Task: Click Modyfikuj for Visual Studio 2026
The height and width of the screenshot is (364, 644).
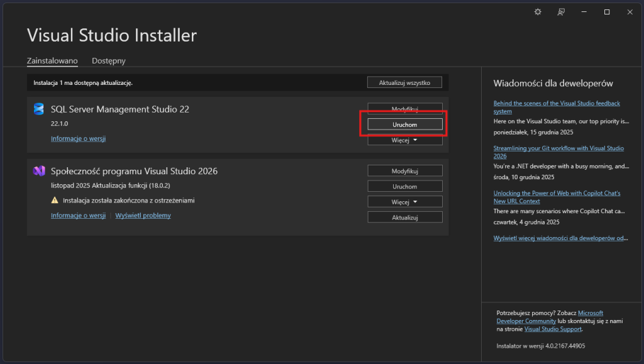Action: click(404, 171)
